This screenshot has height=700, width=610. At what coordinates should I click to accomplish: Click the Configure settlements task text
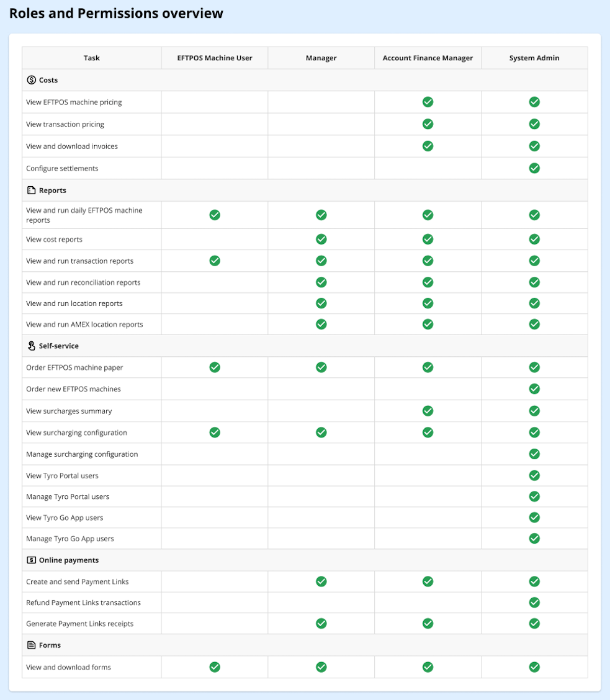[x=62, y=168]
